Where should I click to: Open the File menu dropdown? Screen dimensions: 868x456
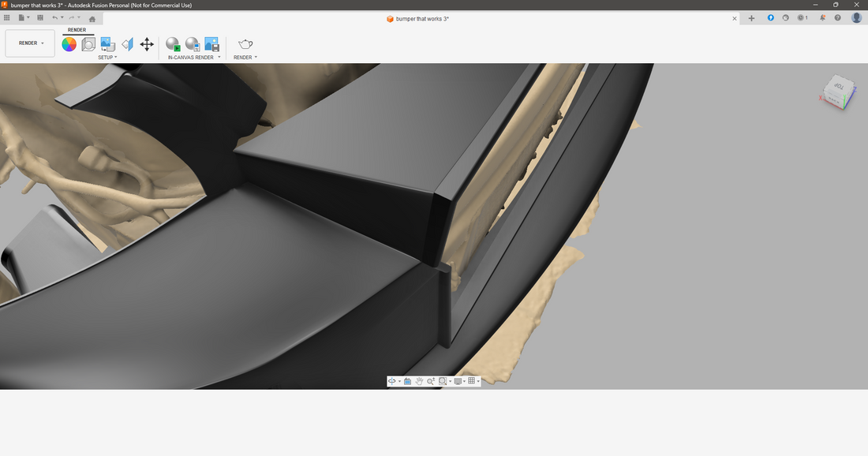click(24, 17)
